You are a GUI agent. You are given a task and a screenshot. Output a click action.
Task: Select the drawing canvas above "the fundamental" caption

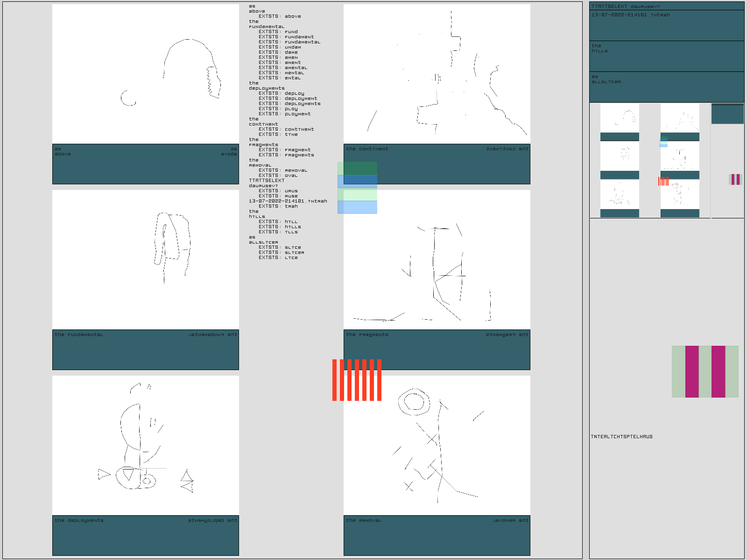(x=146, y=259)
